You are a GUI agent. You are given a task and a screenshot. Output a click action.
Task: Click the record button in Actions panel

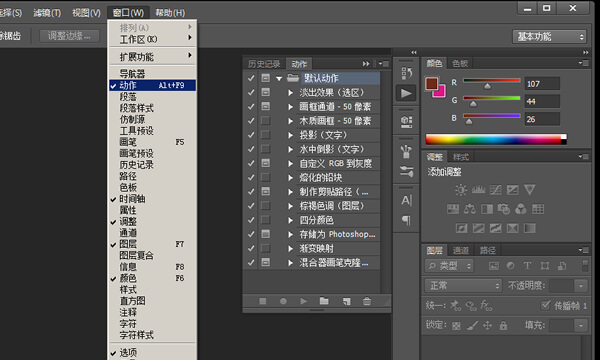[x=283, y=301]
